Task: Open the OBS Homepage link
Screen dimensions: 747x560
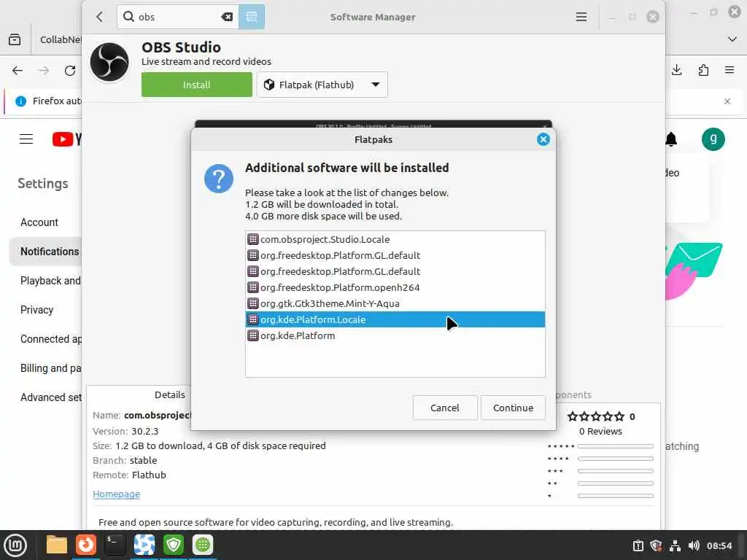Action: click(x=116, y=494)
